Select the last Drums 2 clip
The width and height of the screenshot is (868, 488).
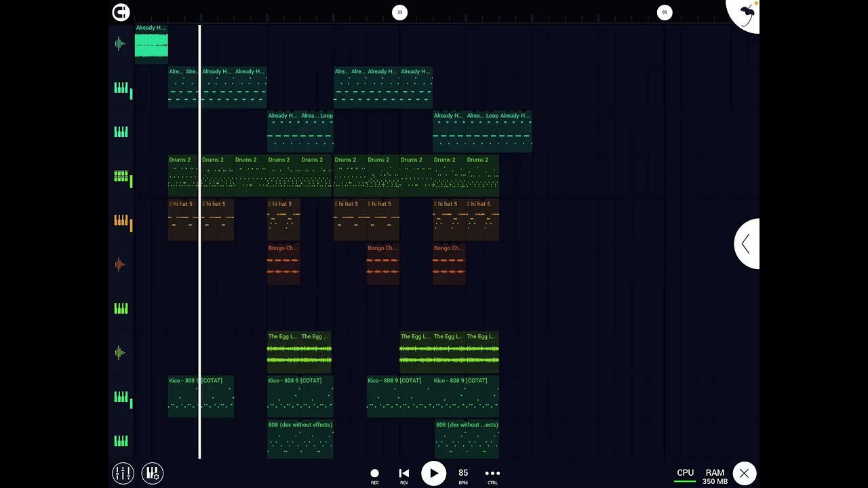(x=482, y=176)
